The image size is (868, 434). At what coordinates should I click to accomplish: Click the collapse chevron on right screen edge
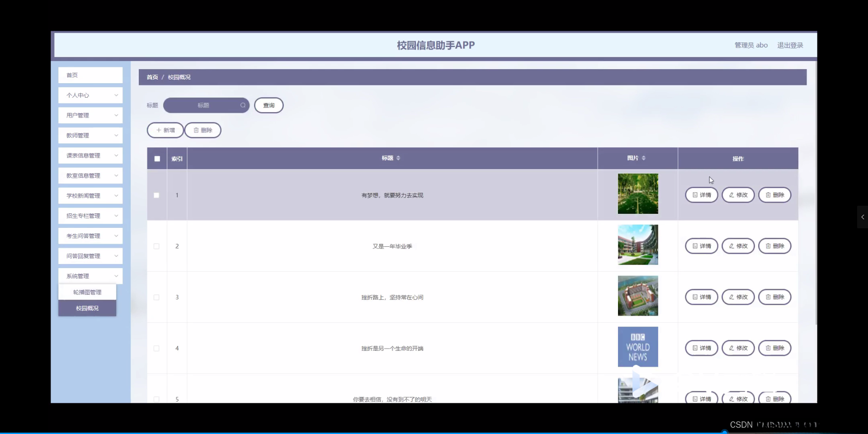click(862, 217)
